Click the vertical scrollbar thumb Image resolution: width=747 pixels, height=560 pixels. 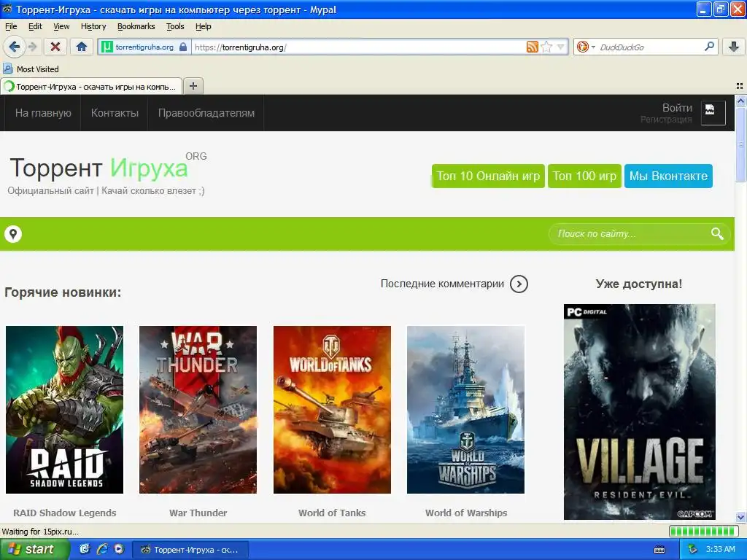740,144
